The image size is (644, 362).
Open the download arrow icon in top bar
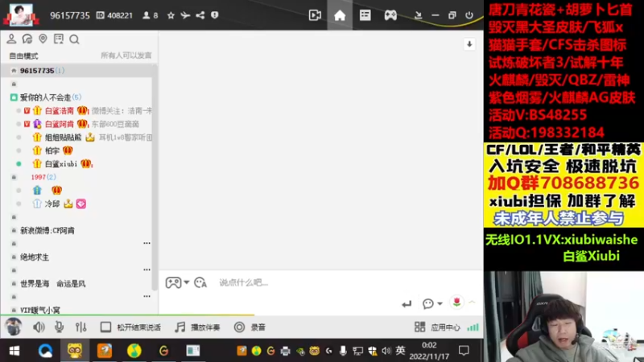click(418, 15)
